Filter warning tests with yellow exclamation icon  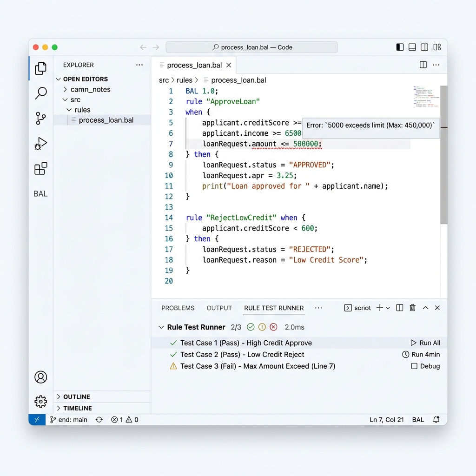(x=262, y=327)
